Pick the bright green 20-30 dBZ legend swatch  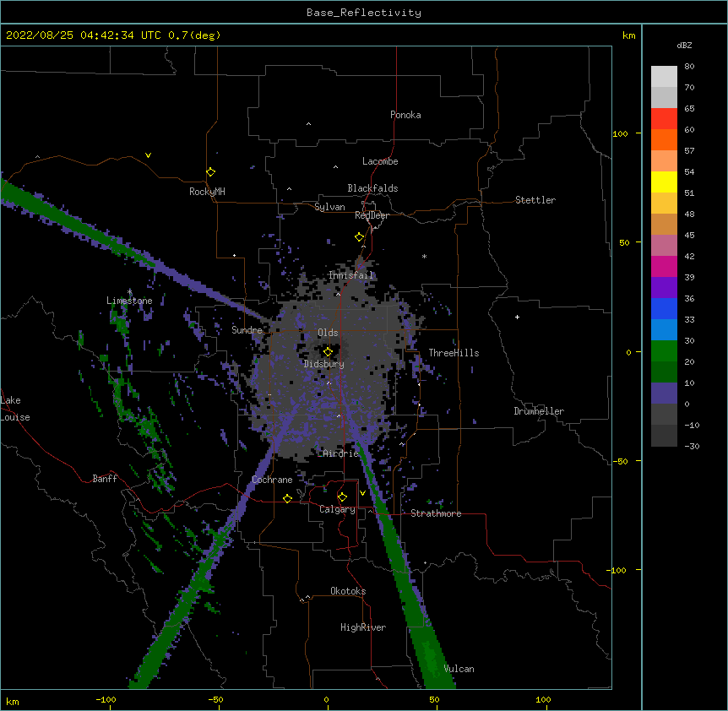(664, 351)
